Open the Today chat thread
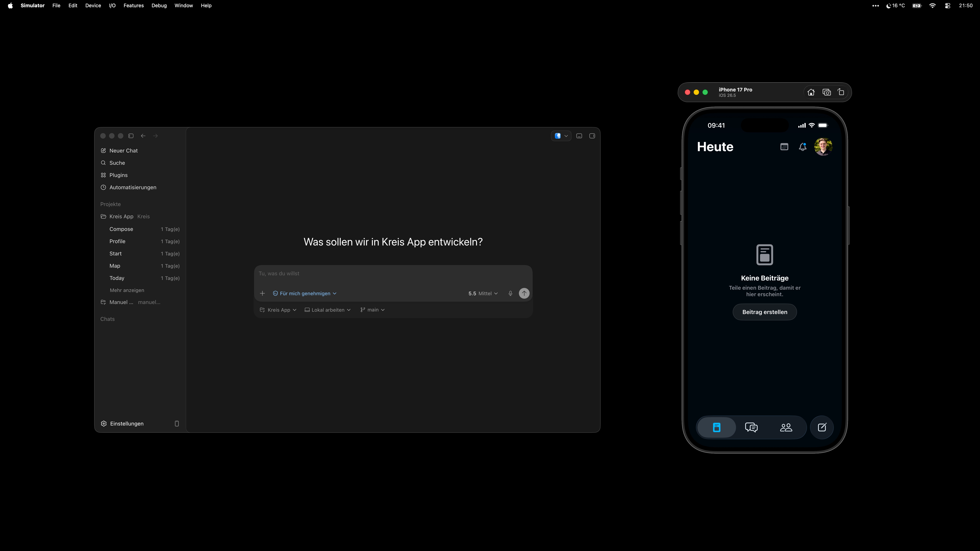 coord(140,278)
